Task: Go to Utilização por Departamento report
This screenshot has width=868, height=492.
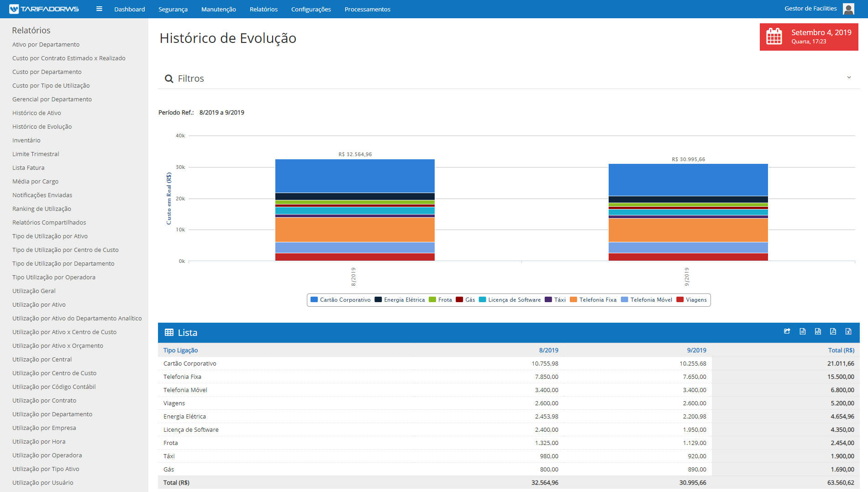Action: (52, 414)
